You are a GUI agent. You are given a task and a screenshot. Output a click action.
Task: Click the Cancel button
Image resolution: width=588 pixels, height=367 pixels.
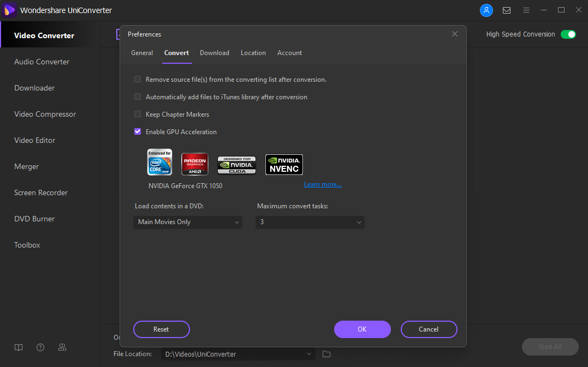pos(429,329)
